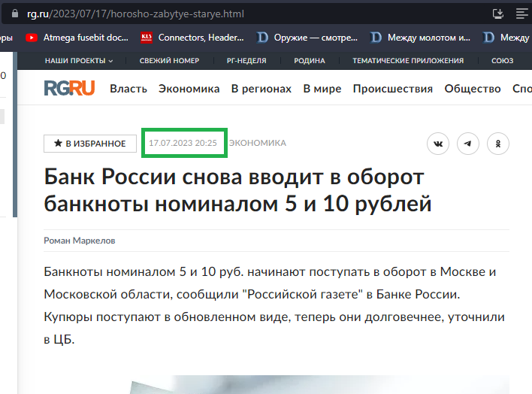Open Тематические приложения in top bar
532x394 pixels.
(x=408, y=61)
